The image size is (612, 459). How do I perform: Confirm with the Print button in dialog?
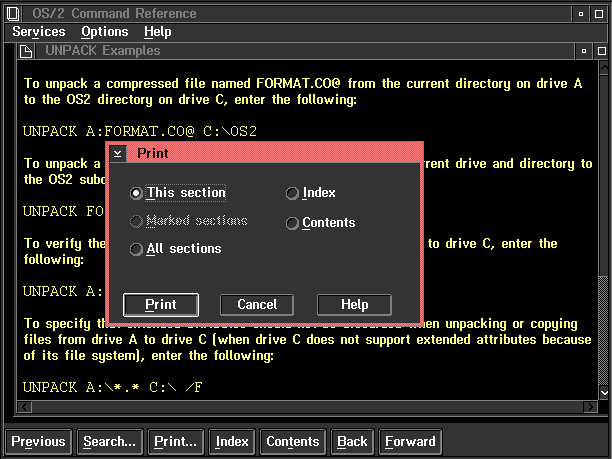pyautogui.click(x=161, y=305)
